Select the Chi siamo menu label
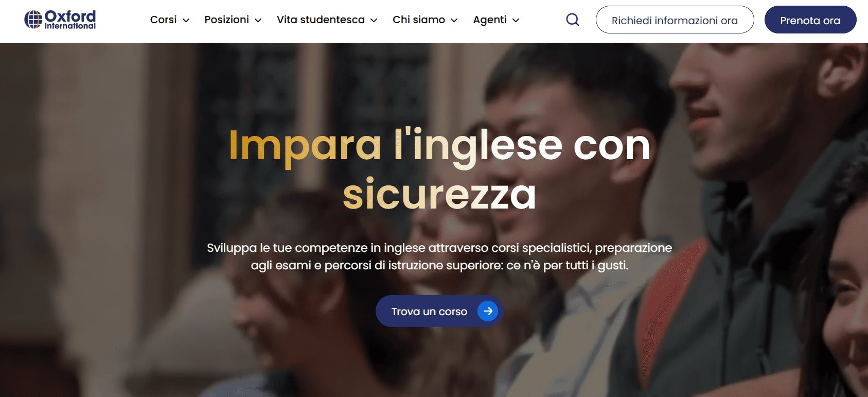868x397 pixels. click(x=419, y=20)
